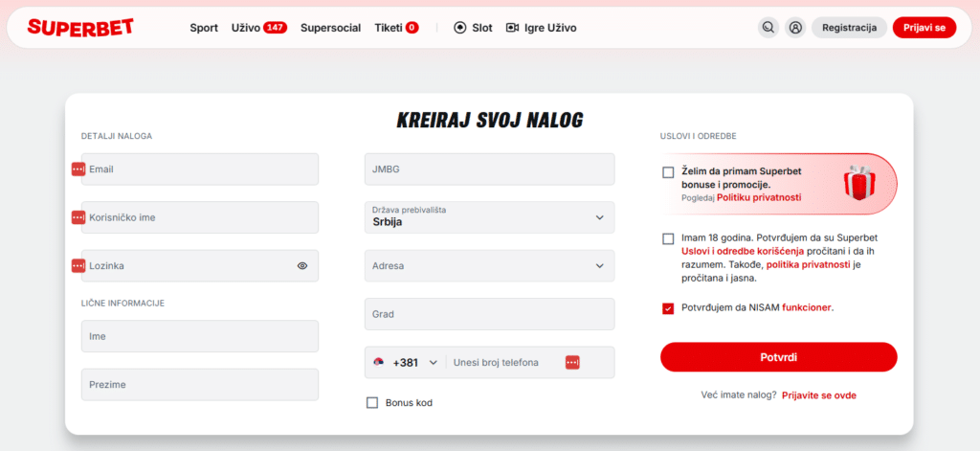Open the Država prebivališta dropdown
The width and height of the screenshot is (980, 451).
coord(489,217)
